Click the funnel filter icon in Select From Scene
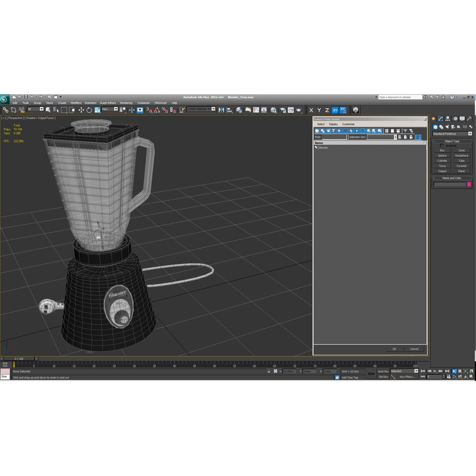The height and width of the screenshot is (476, 476). (405, 131)
